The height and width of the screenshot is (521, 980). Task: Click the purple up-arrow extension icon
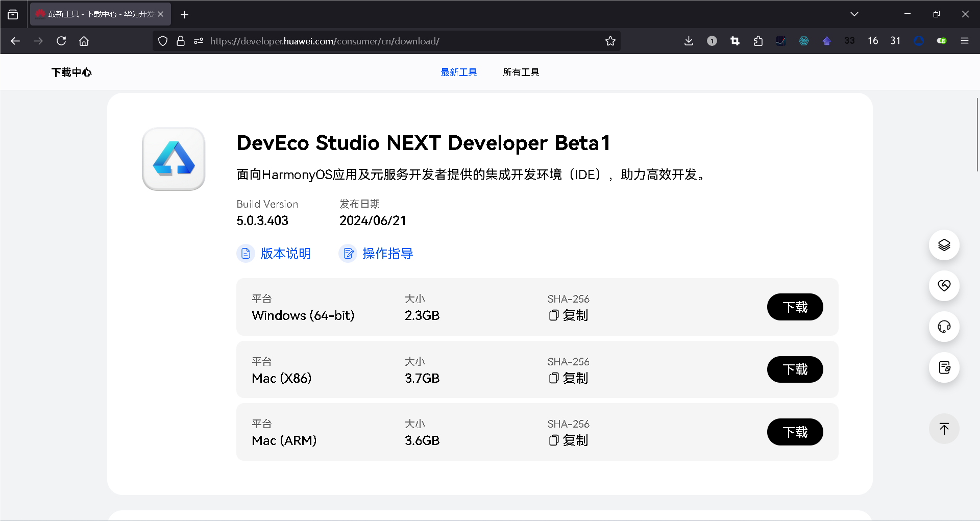coord(826,41)
